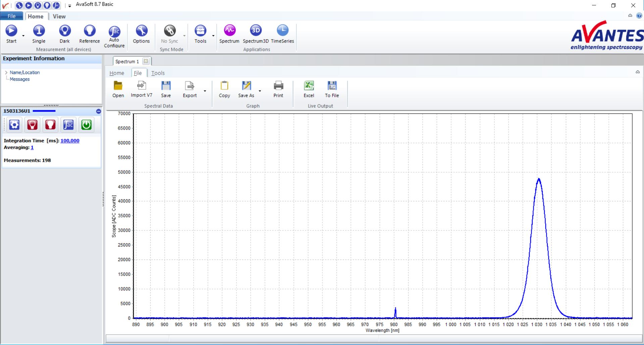
Task: Collapse the spectrum ribbon toolbar
Action: point(637,72)
